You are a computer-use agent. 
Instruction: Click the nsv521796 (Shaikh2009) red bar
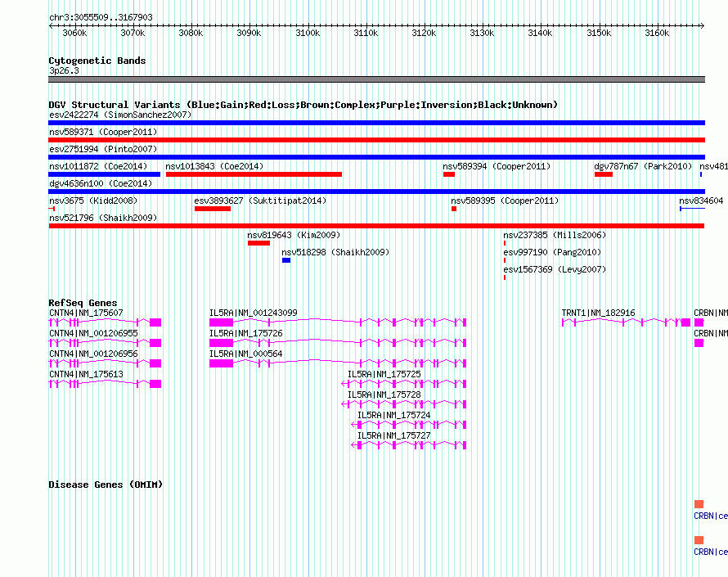(x=376, y=226)
